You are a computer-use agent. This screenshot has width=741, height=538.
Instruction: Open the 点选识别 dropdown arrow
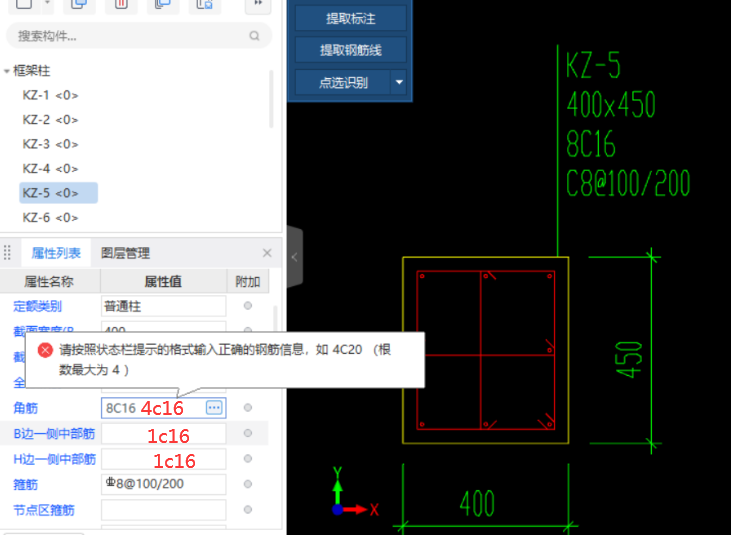tap(399, 83)
